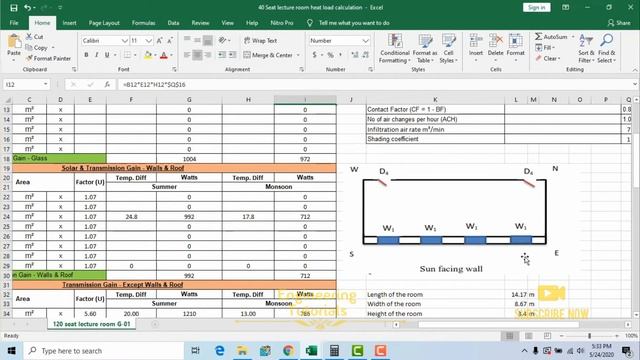Viewport: 640px width, 360px height.
Task: Click Decrease Font Size icon
Action: click(x=170, y=40)
